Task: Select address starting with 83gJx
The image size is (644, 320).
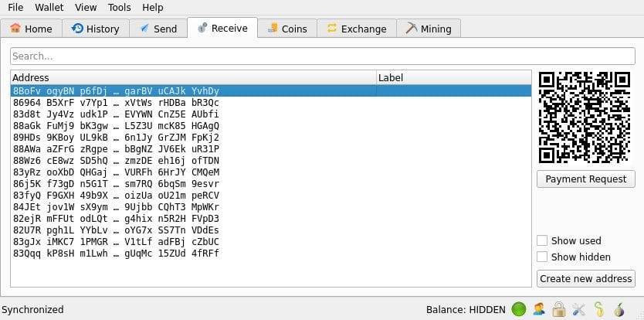Action: click(271, 241)
